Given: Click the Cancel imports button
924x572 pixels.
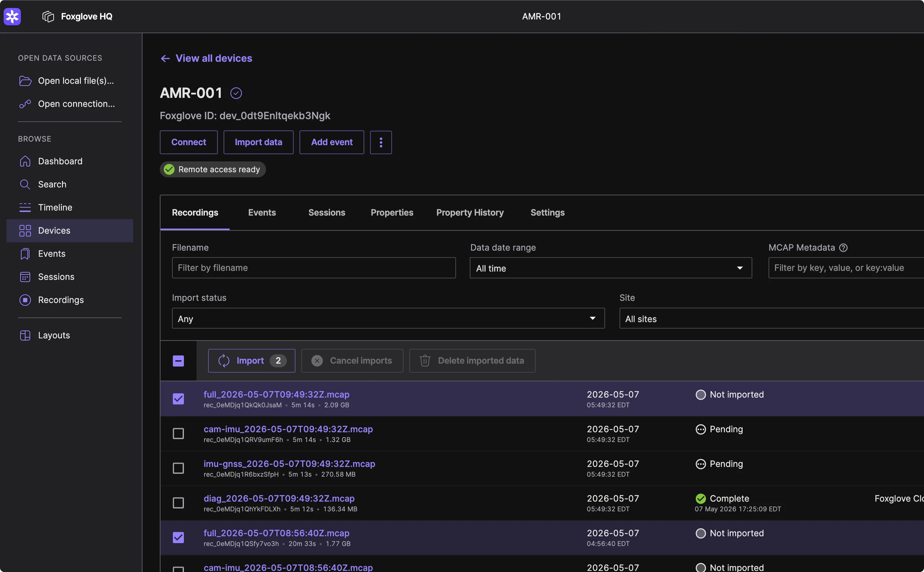Looking at the screenshot, I should pyautogui.click(x=352, y=360).
